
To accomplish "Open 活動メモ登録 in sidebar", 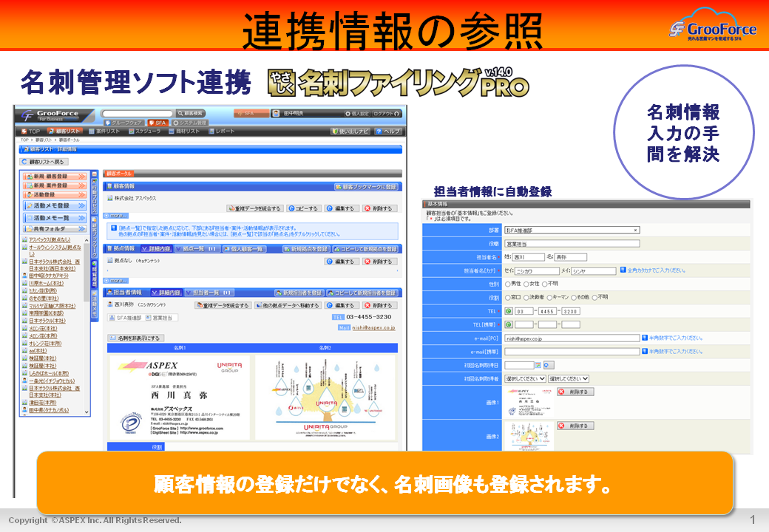I will coord(55,205).
